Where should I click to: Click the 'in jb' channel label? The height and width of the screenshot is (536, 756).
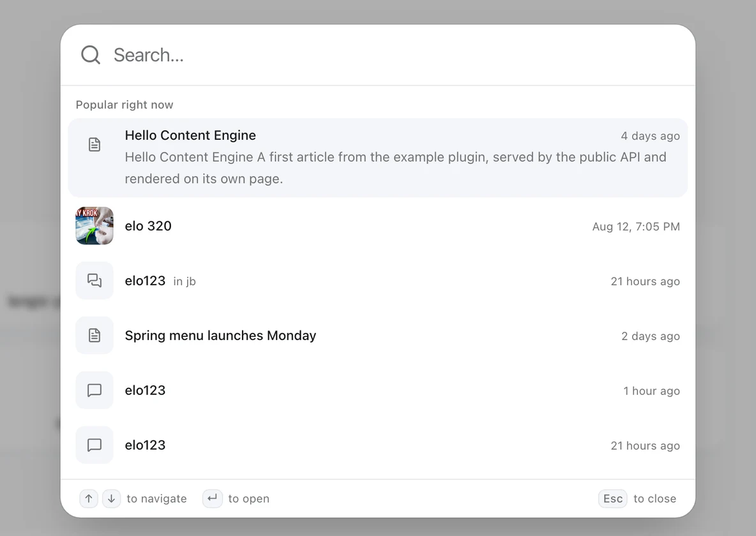[185, 281]
